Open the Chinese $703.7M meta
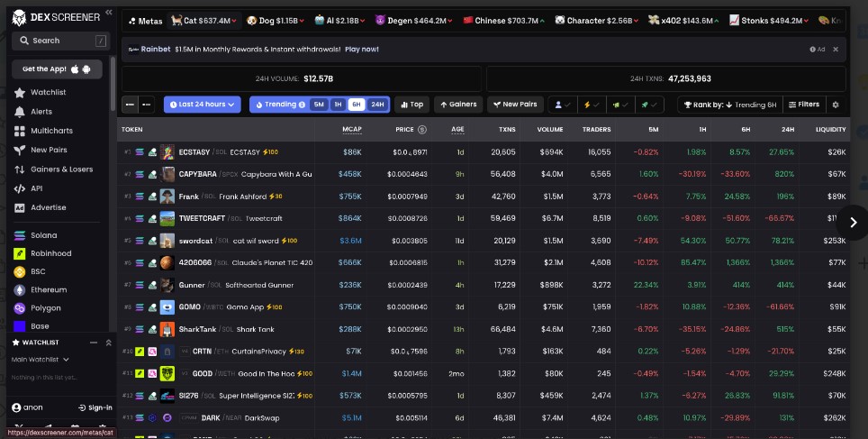 (503, 21)
